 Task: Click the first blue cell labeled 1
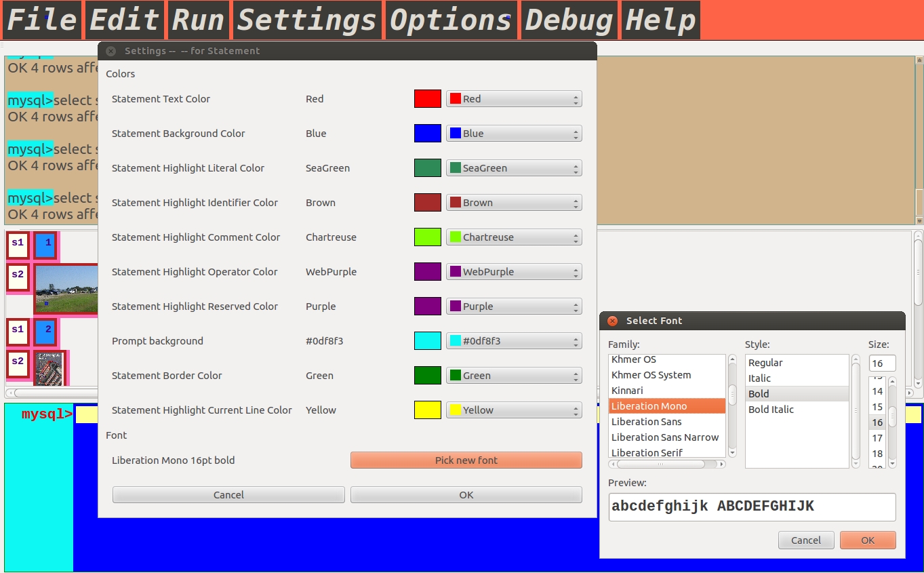pyautogui.click(x=45, y=245)
